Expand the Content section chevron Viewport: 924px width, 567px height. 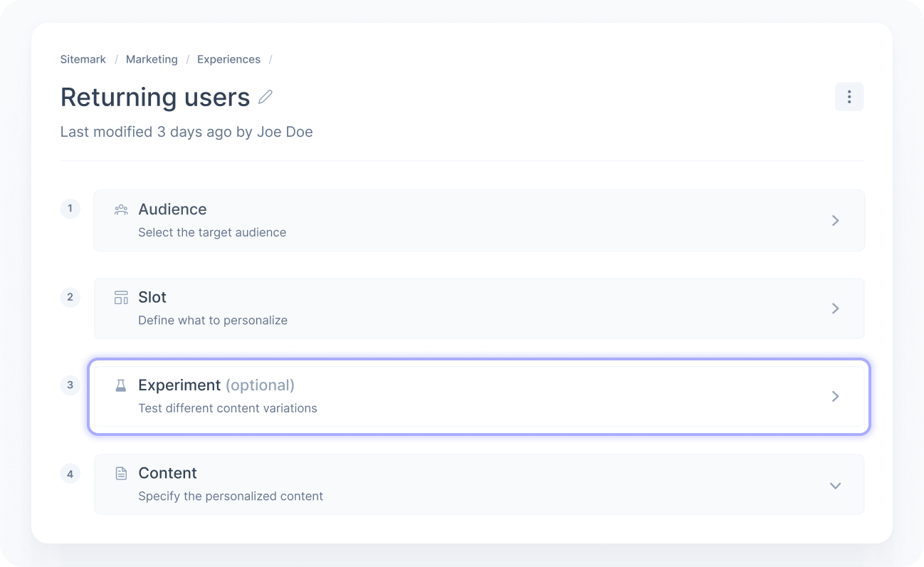pyautogui.click(x=835, y=485)
